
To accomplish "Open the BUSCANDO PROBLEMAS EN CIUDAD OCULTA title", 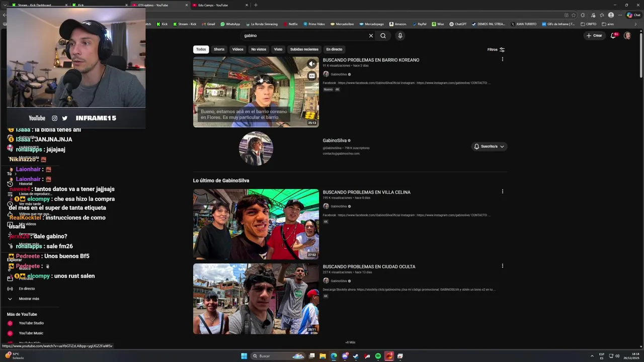I will coord(369,266).
